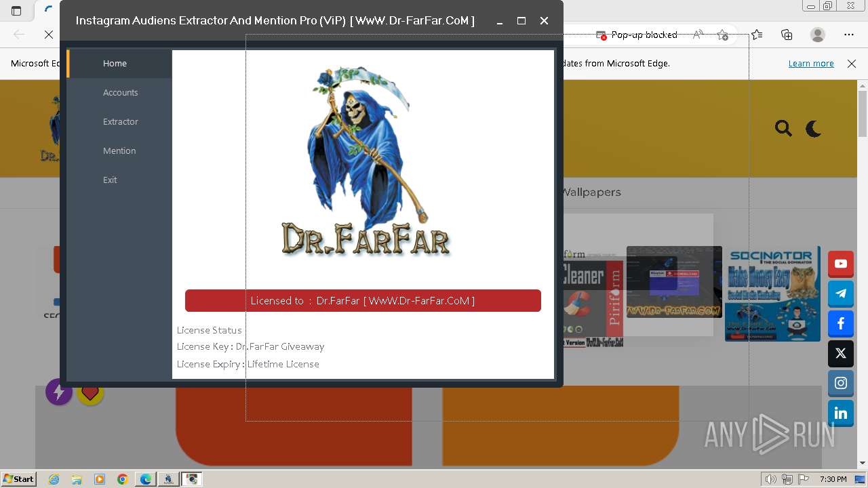Switch to the Instagram extractor taskbar button
This screenshot has height=488, width=868.
coord(192,479)
